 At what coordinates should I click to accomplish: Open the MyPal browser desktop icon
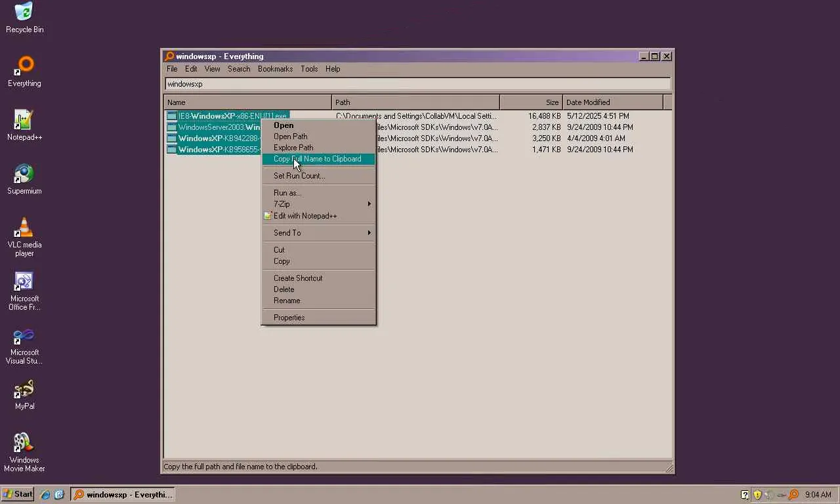click(24, 394)
